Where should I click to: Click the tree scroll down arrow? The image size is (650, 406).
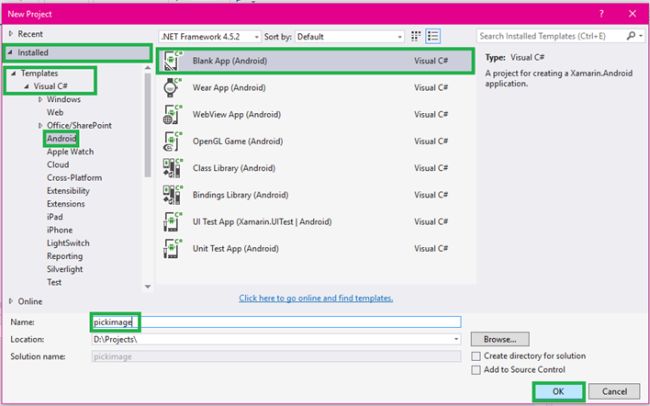148,287
